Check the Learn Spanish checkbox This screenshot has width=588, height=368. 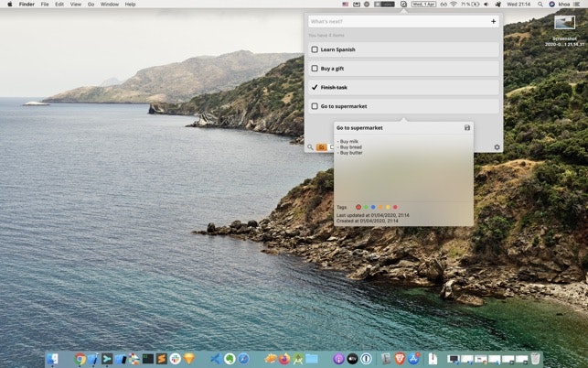[315, 49]
